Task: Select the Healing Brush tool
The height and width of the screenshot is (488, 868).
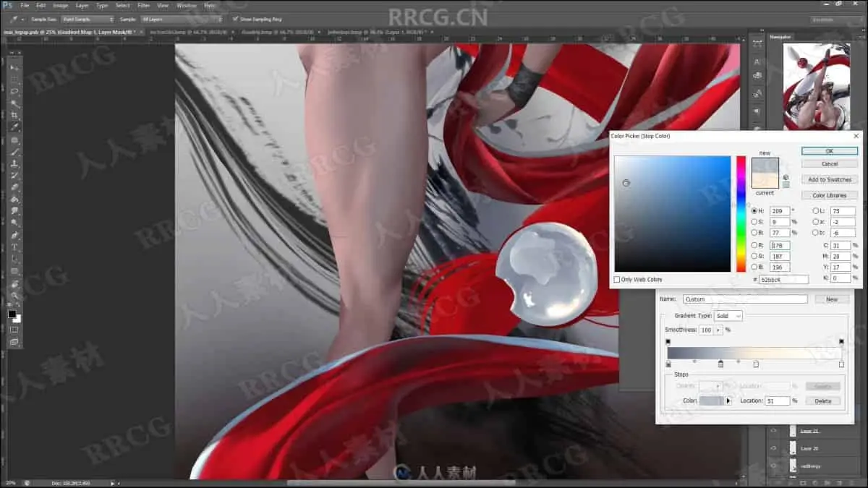Action: [x=14, y=140]
